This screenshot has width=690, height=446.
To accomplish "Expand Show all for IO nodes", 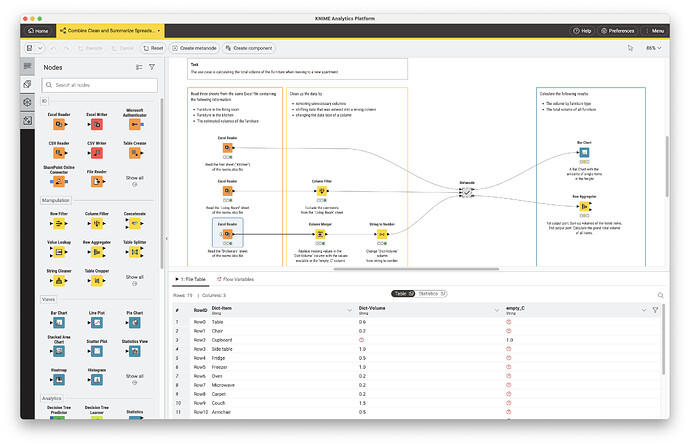I will (135, 181).
